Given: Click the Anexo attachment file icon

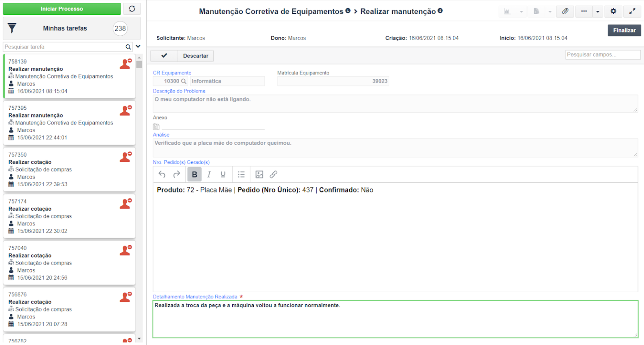Looking at the screenshot, I should tap(156, 126).
